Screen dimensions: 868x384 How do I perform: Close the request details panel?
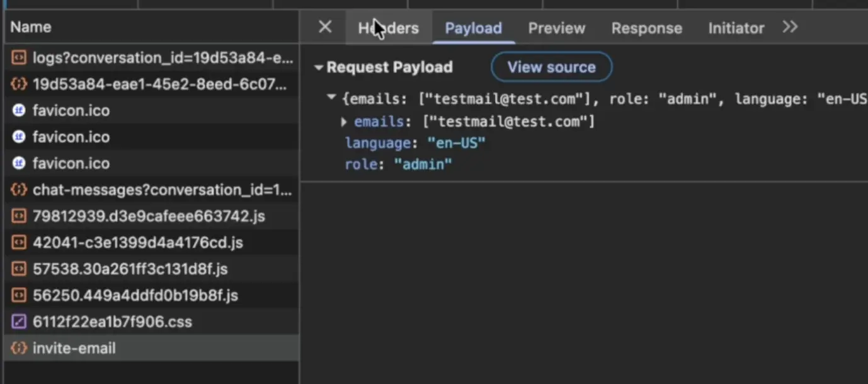click(x=325, y=27)
